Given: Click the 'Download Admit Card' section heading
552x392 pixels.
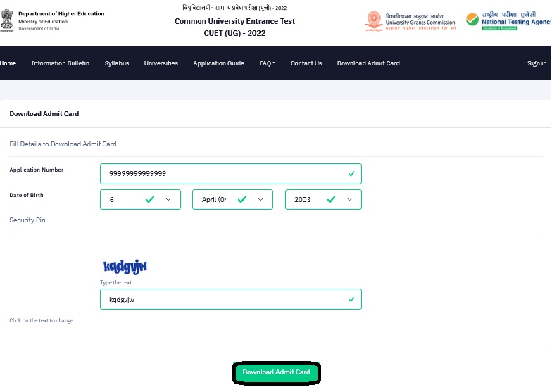Looking at the screenshot, I should tap(44, 114).
